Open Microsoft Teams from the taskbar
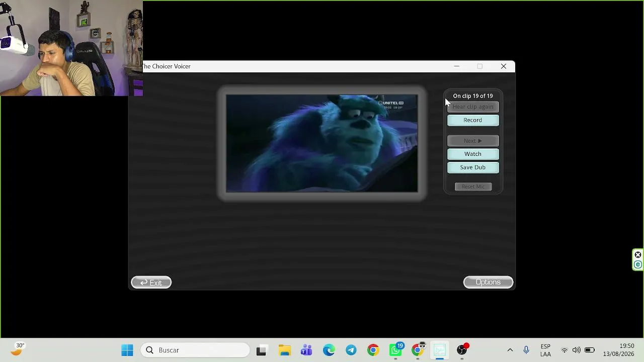This screenshot has width=644, height=362. tap(306, 350)
